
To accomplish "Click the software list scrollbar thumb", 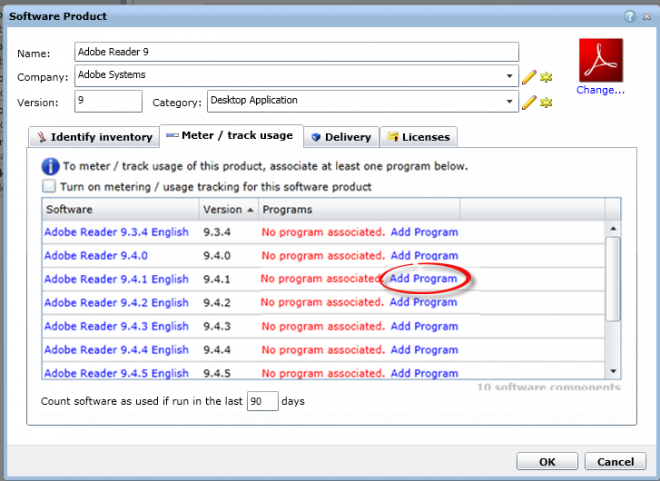I will 613,279.
